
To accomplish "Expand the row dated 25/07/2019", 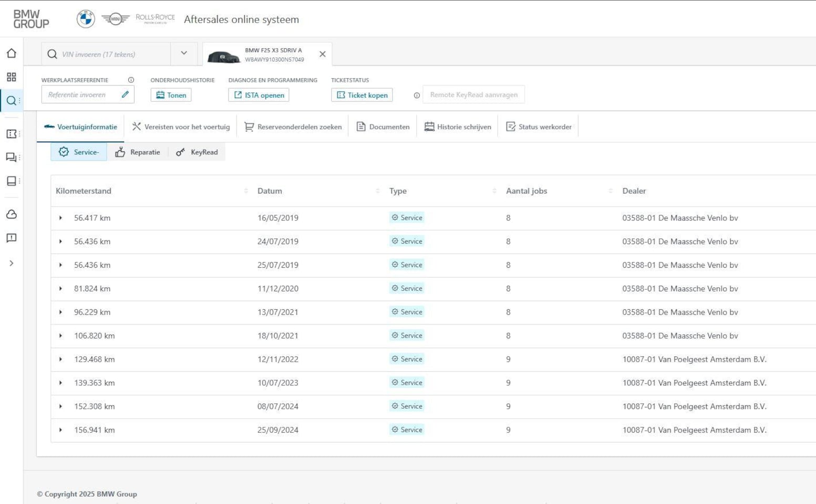I will pyautogui.click(x=60, y=265).
